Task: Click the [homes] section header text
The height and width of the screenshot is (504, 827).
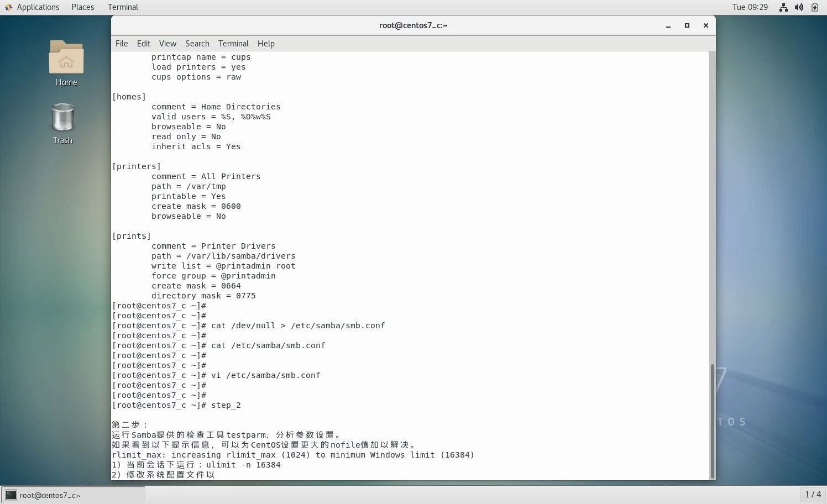Action: tap(129, 97)
